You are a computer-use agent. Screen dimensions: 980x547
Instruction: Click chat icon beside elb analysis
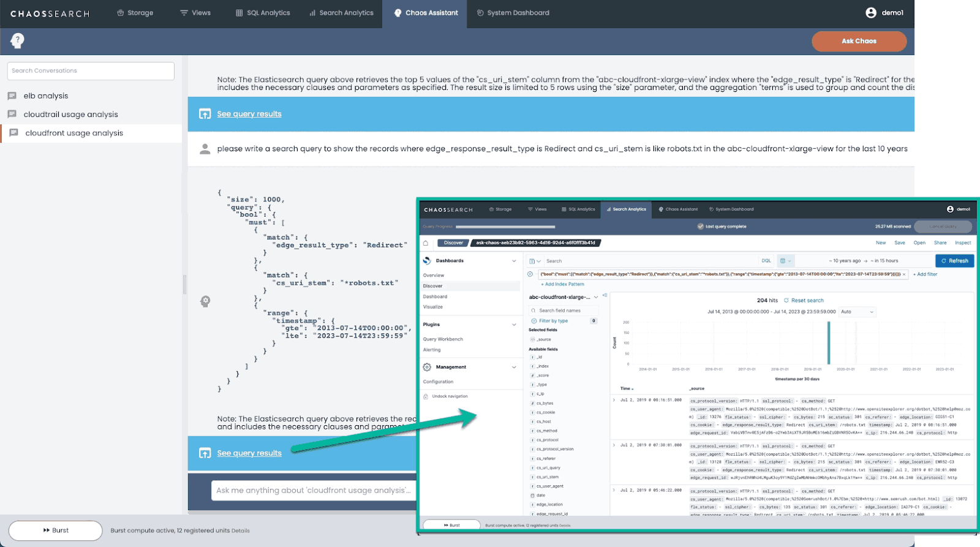pyautogui.click(x=12, y=96)
